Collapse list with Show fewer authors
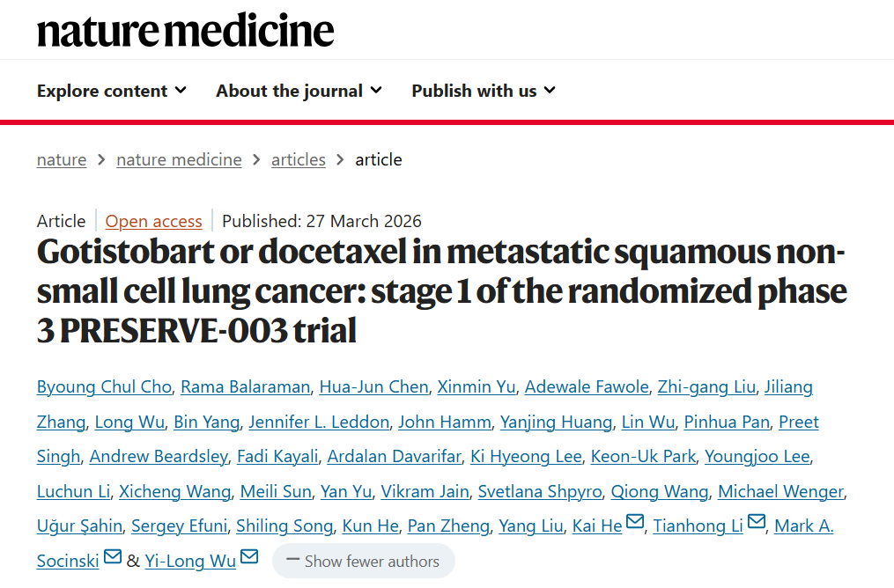The image size is (894, 588). pyautogui.click(x=363, y=561)
